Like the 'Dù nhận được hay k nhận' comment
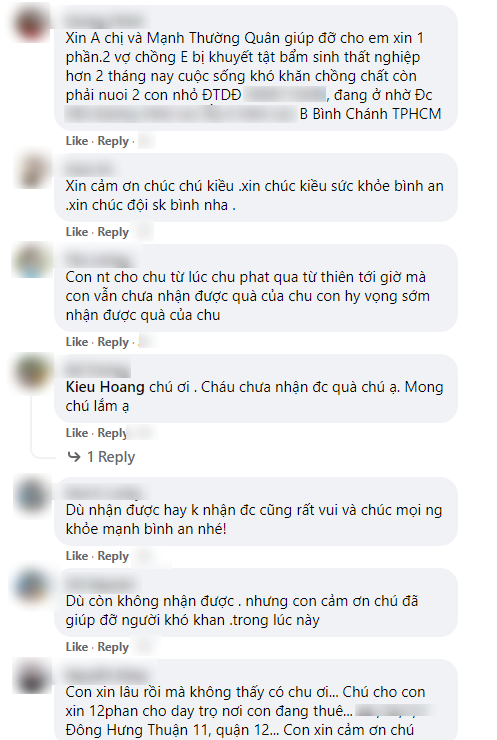 [x=77, y=556]
